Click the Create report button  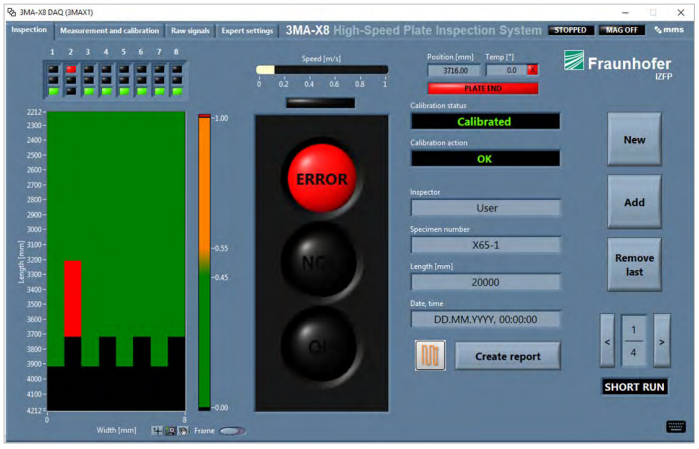(507, 356)
